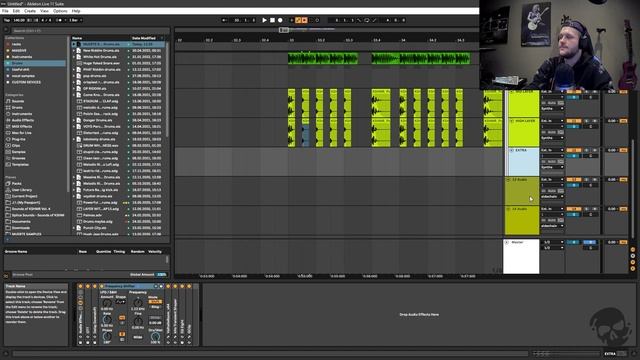Screen dimensions: 640x360
Task: Open the Create menu
Action: 30,11
